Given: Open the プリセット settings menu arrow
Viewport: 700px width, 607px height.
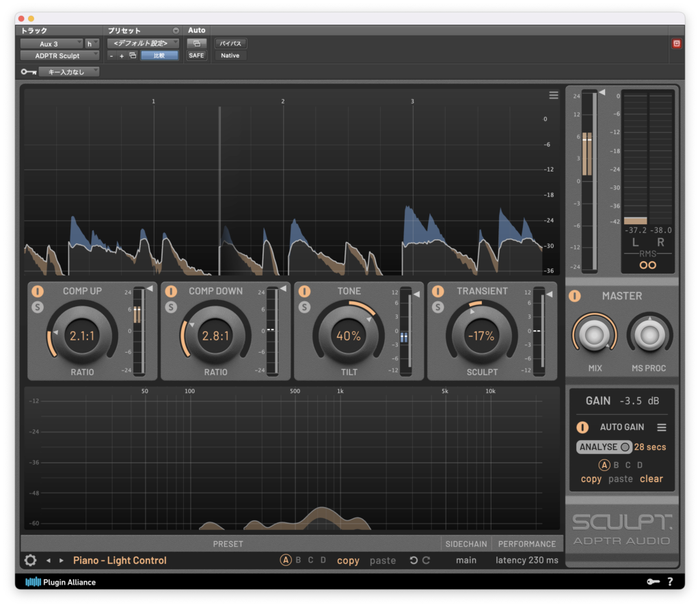Looking at the screenshot, I should click(176, 30).
